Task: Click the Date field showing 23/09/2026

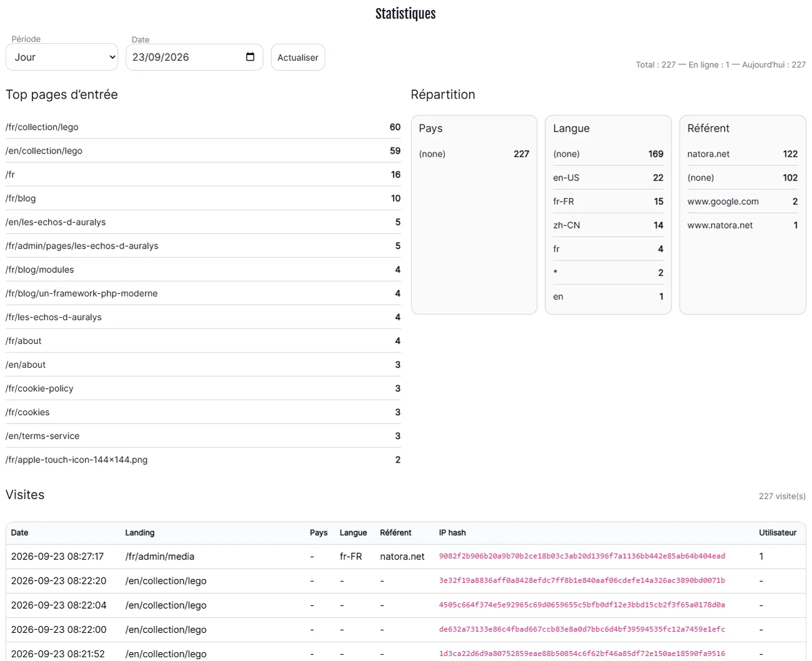Action: click(194, 57)
